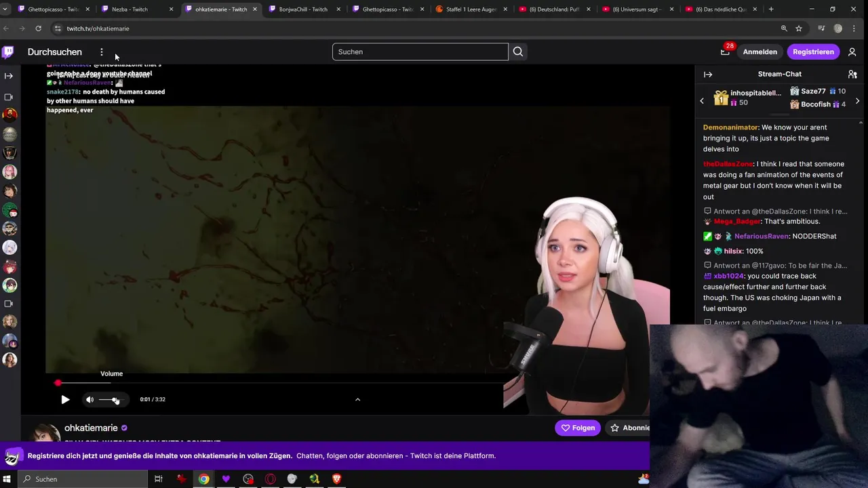Open Chrome three-dot settings menu
This screenshot has width=868, height=488.
(856, 28)
